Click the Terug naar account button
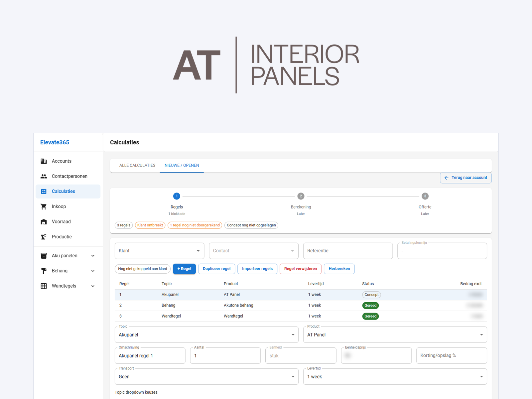The width and height of the screenshot is (532, 399). click(466, 178)
